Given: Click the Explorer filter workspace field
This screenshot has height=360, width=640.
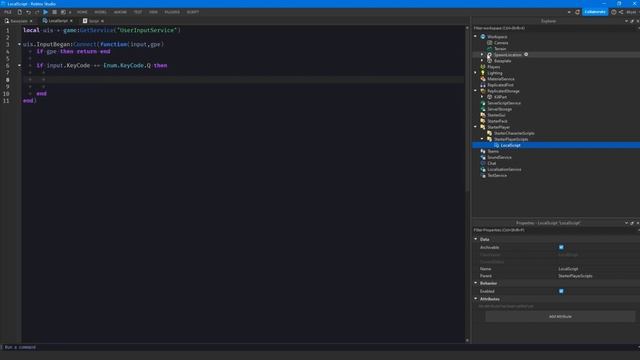Looking at the screenshot, I should click(x=555, y=28).
